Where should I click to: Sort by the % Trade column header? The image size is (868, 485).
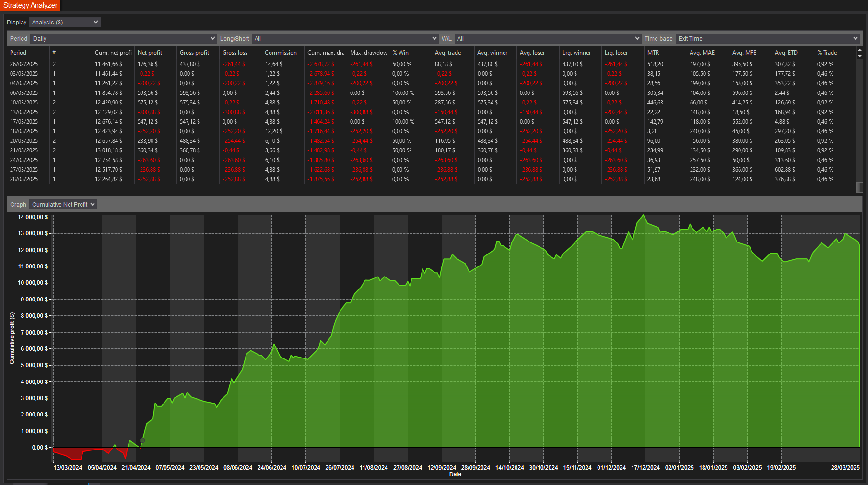tap(835, 53)
